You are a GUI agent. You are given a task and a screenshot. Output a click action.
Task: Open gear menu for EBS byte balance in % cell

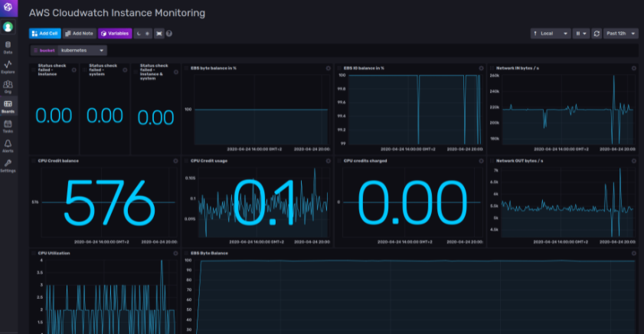329,68
